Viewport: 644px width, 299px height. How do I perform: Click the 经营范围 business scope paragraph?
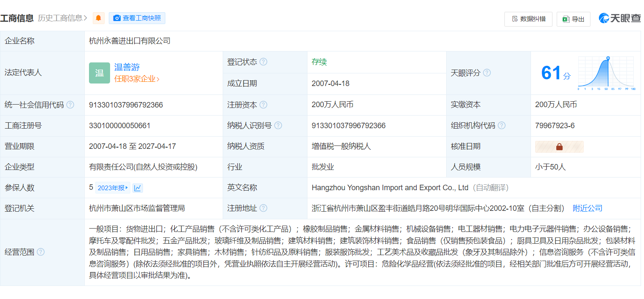tap(362, 253)
